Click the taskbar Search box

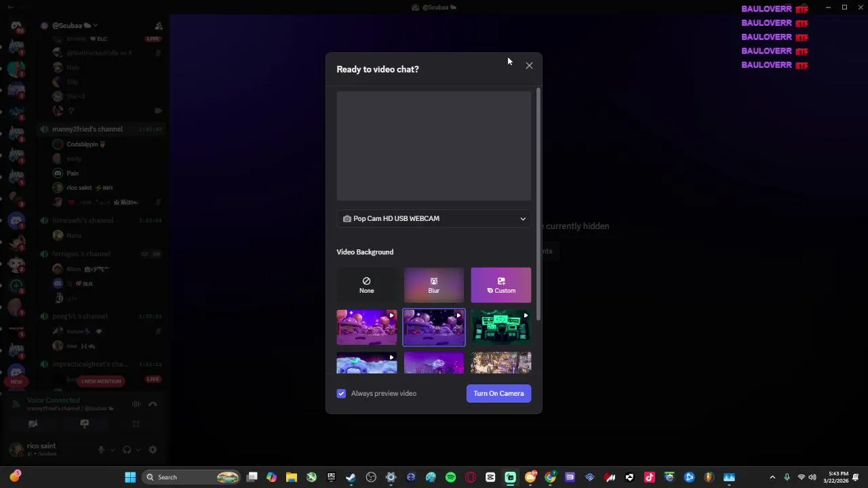[x=192, y=477]
